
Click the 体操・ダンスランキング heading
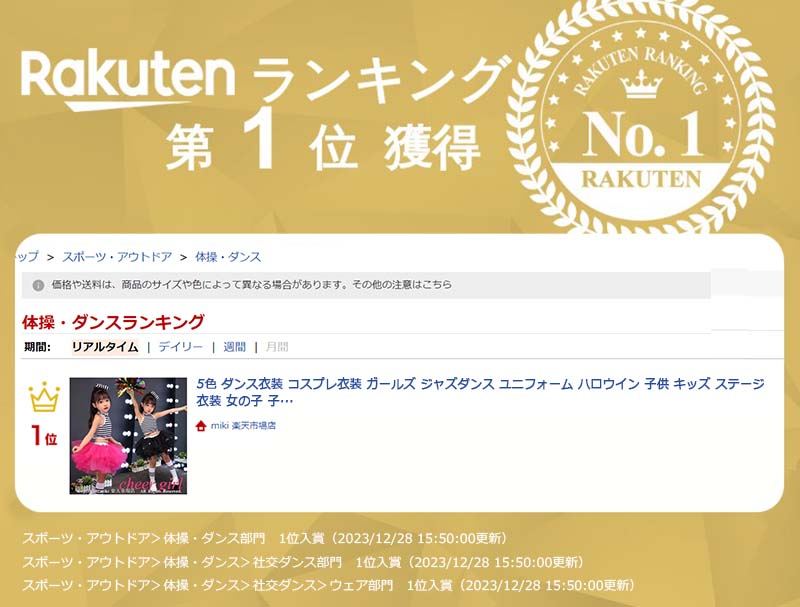113,322
